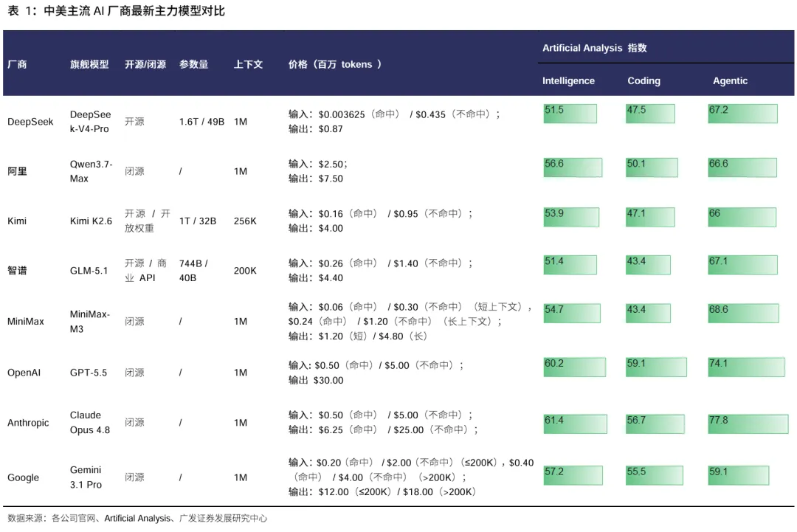Click the '1.6T / 49B' parameter cell
The height and width of the screenshot is (532, 797).
click(x=201, y=122)
